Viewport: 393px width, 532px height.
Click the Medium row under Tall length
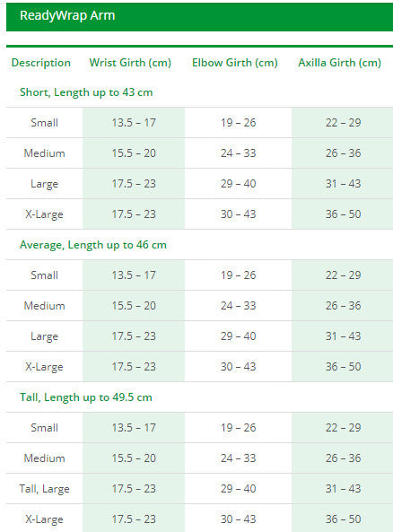tap(199, 458)
